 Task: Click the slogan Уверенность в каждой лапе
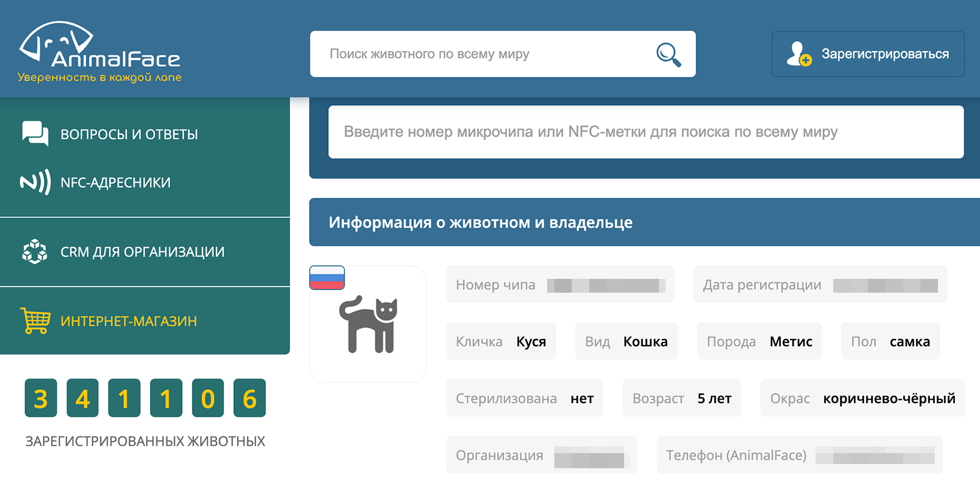(99, 78)
